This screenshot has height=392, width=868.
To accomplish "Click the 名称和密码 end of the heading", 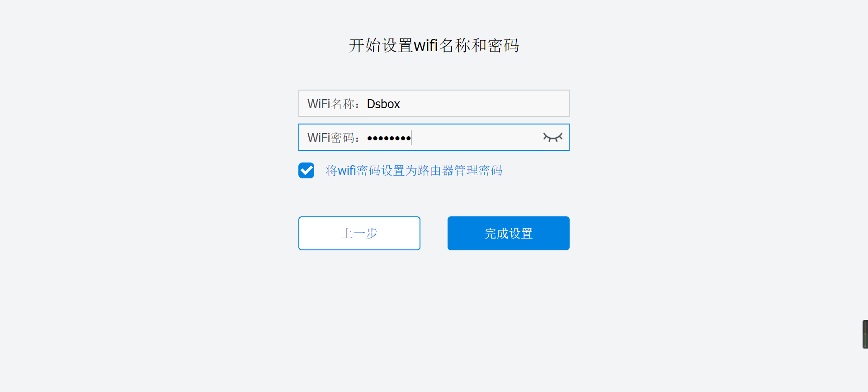I will click(x=479, y=45).
